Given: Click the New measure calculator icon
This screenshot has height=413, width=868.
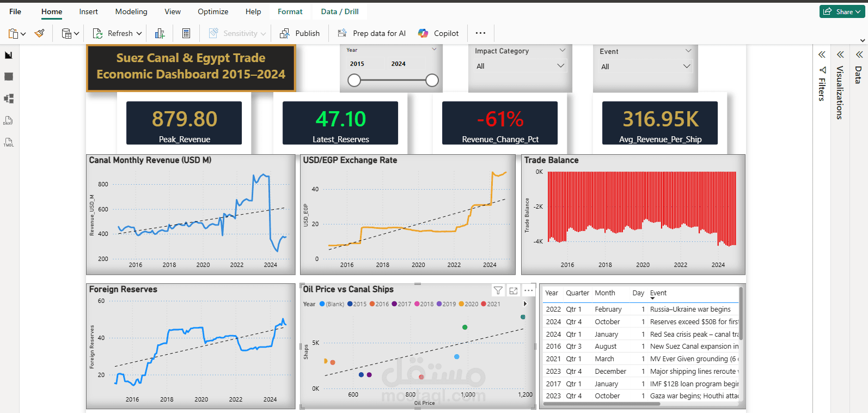Looking at the screenshot, I should [x=186, y=33].
